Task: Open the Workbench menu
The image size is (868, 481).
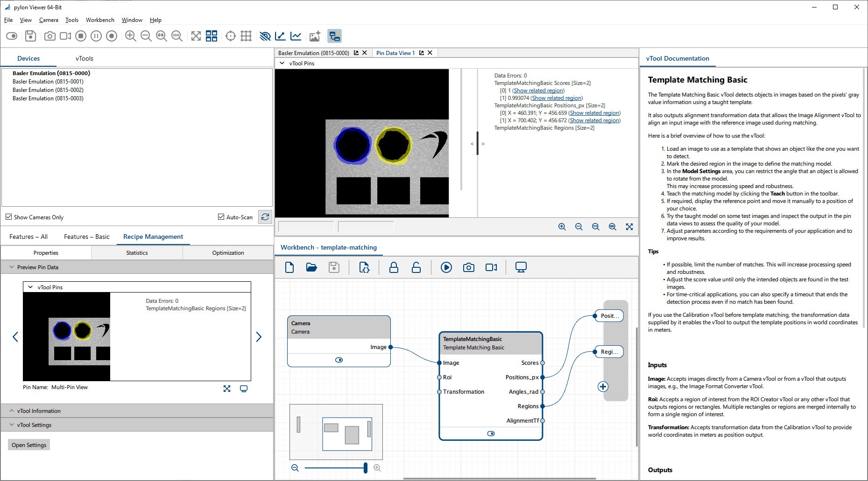Action: pyautogui.click(x=100, y=20)
